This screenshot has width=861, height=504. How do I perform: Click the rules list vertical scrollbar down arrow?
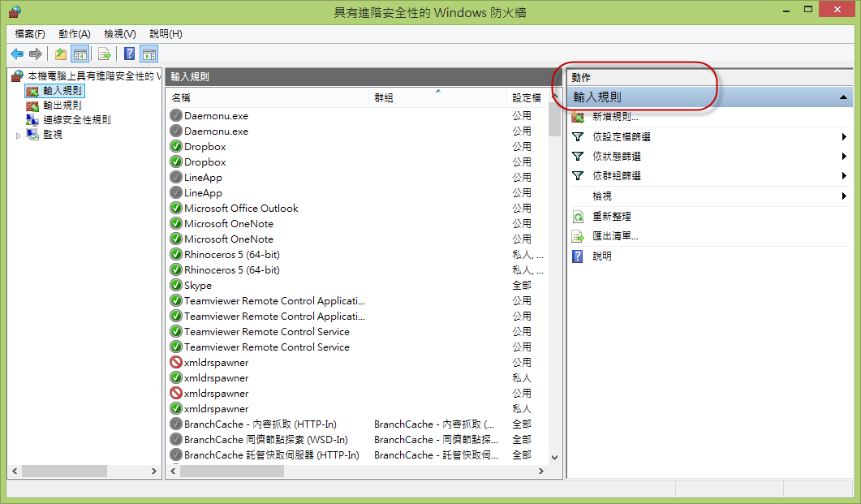click(554, 458)
